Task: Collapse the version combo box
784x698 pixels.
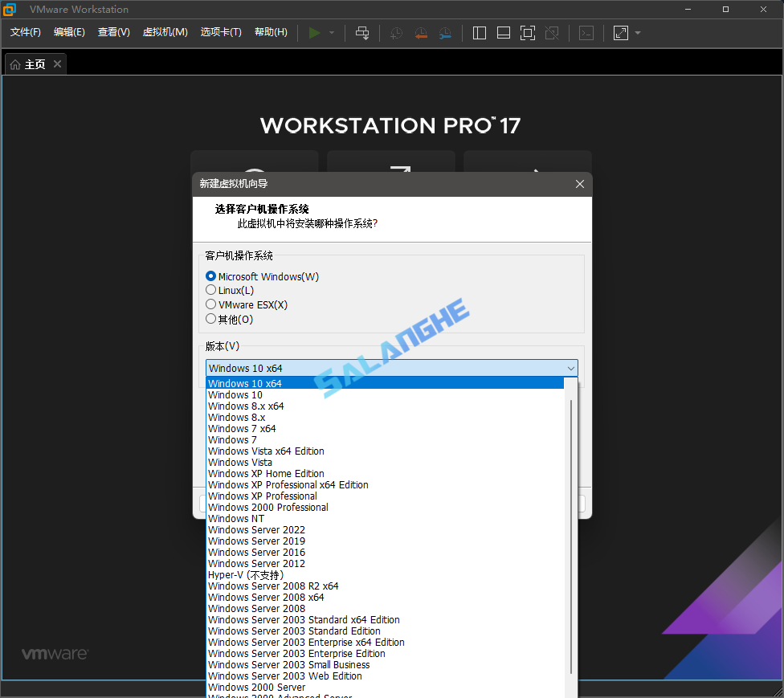Action: (x=571, y=368)
